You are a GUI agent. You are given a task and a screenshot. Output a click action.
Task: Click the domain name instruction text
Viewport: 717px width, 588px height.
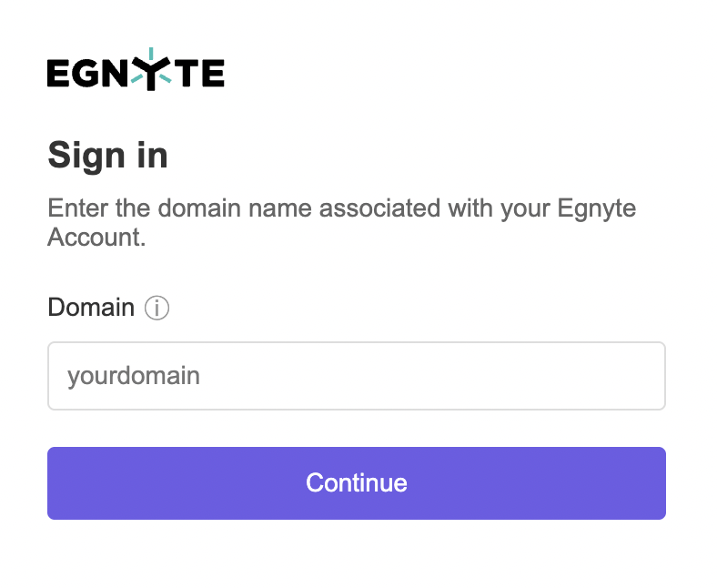click(x=341, y=208)
